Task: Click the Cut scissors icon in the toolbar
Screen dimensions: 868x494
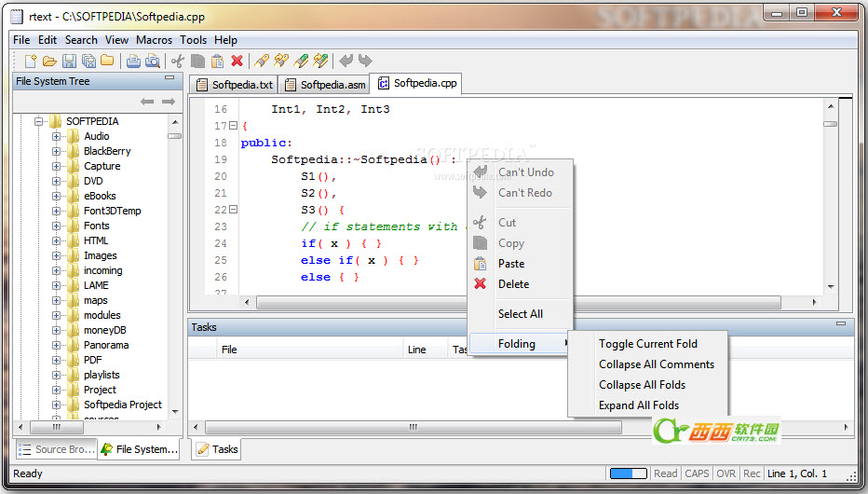Action: (x=178, y=62)
